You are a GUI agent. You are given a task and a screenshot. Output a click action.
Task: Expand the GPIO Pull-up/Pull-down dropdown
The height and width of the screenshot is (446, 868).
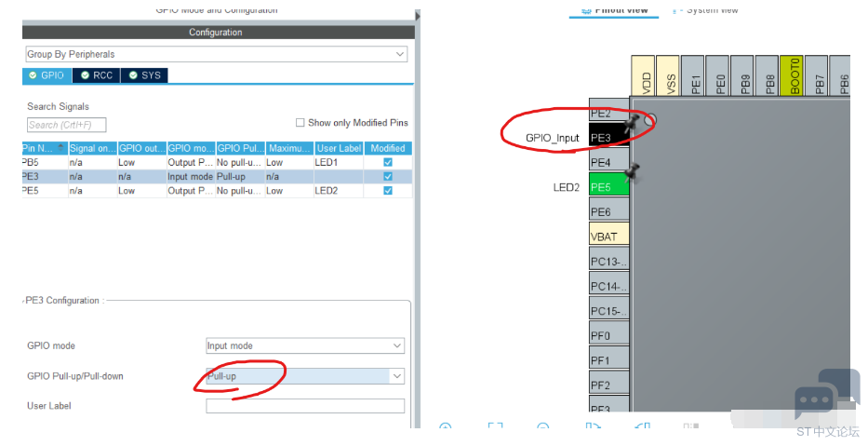click(x=305, y=376)
